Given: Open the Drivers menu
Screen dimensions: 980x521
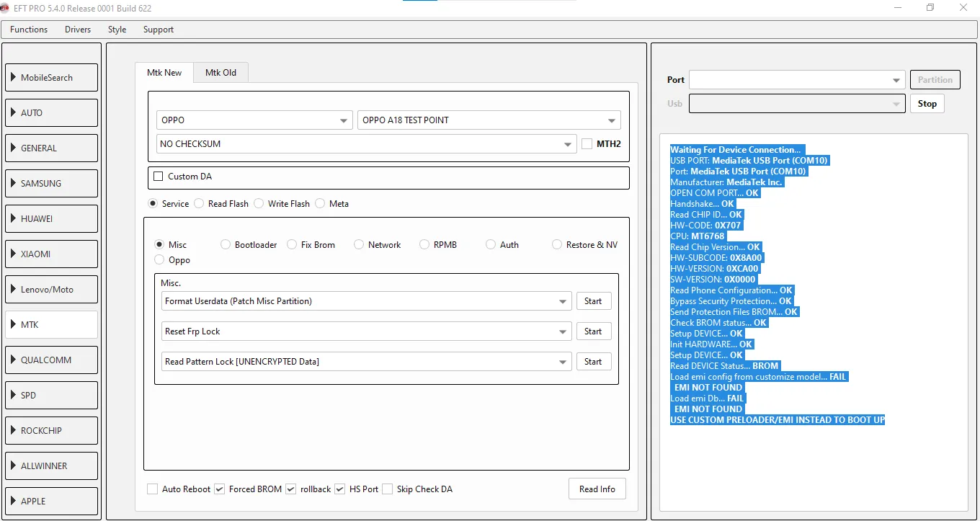Looking at the screenshot, I should point(78,30).
